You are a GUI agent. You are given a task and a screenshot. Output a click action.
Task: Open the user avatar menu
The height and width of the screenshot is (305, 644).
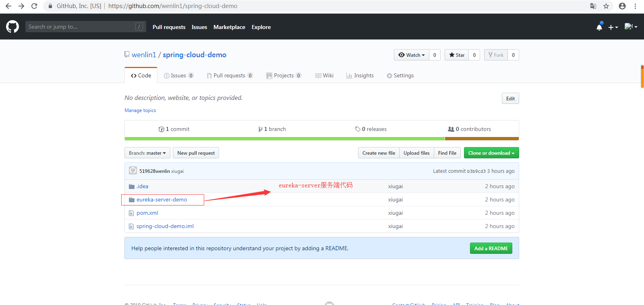point(631,27)
